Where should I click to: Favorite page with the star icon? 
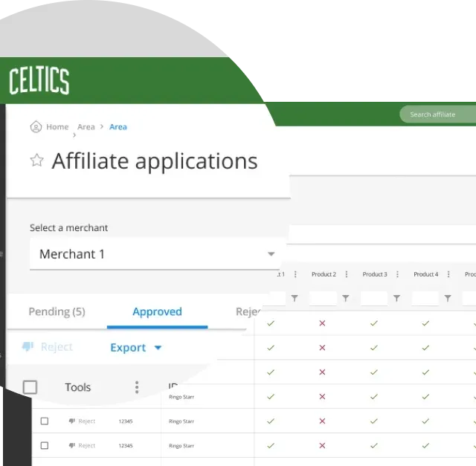pyautogui.click(x=36, y=161)
